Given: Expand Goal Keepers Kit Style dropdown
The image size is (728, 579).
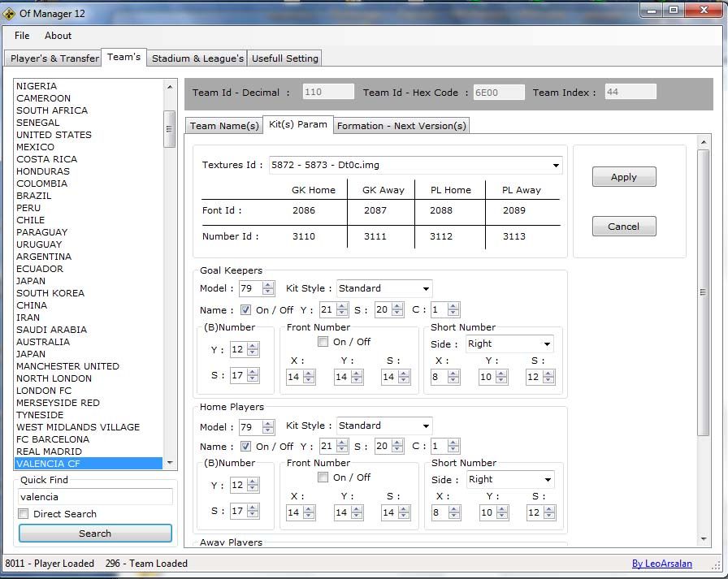Looking at the screenshot, I should tap(426, 289).
